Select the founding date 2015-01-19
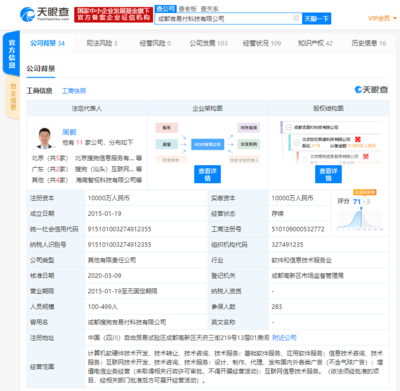The width and height of the screenshot is (400, 391). tap(104, 213)
